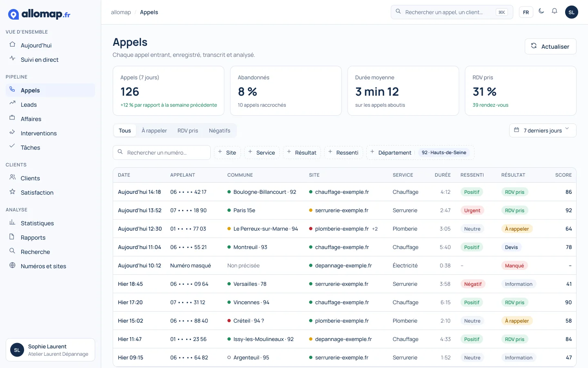This screenshot has width=588, height=368.
Task: Click the 92 · Hauts-de-Seine filter chip
Action: (x=444, y=153)
